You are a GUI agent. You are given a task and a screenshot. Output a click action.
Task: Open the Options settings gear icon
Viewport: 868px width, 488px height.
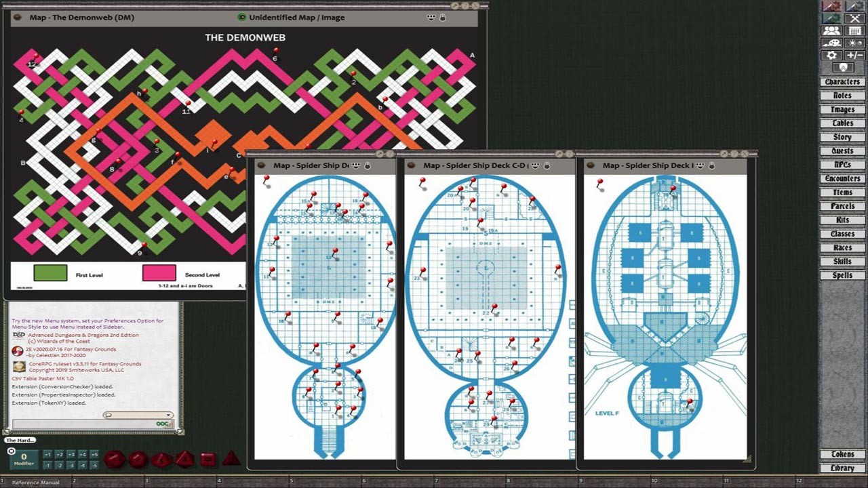coord(831,55)
